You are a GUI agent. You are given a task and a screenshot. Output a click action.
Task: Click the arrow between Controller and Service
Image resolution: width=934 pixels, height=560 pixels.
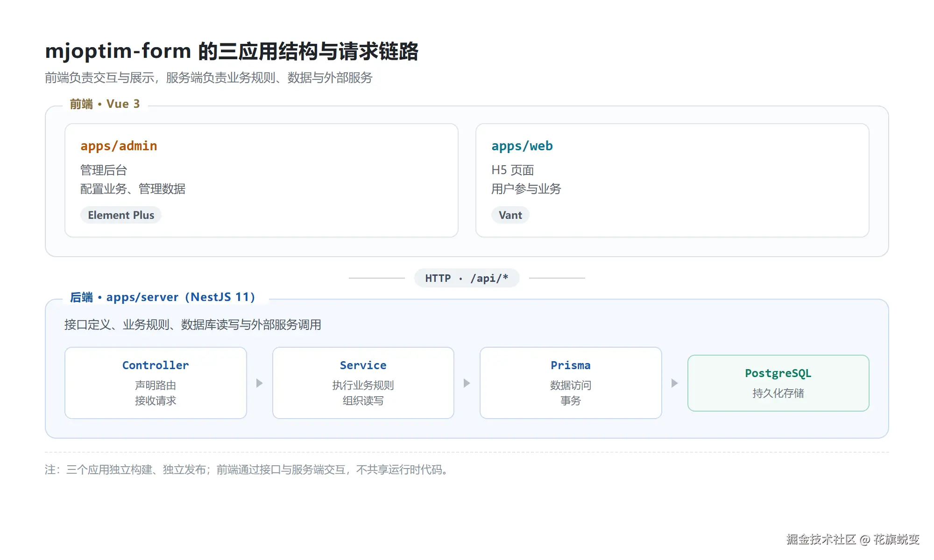coord(260,383)
